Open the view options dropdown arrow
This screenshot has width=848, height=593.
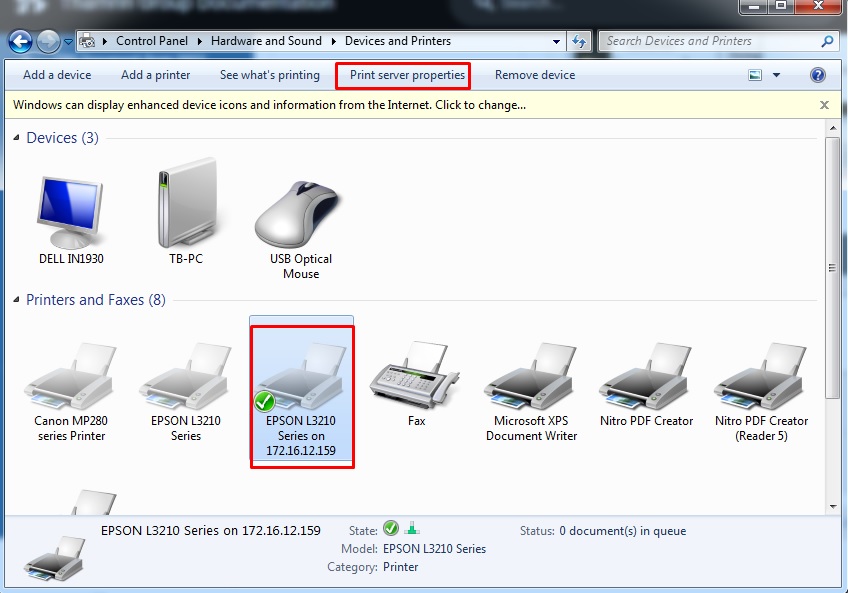tap(776, 75)
